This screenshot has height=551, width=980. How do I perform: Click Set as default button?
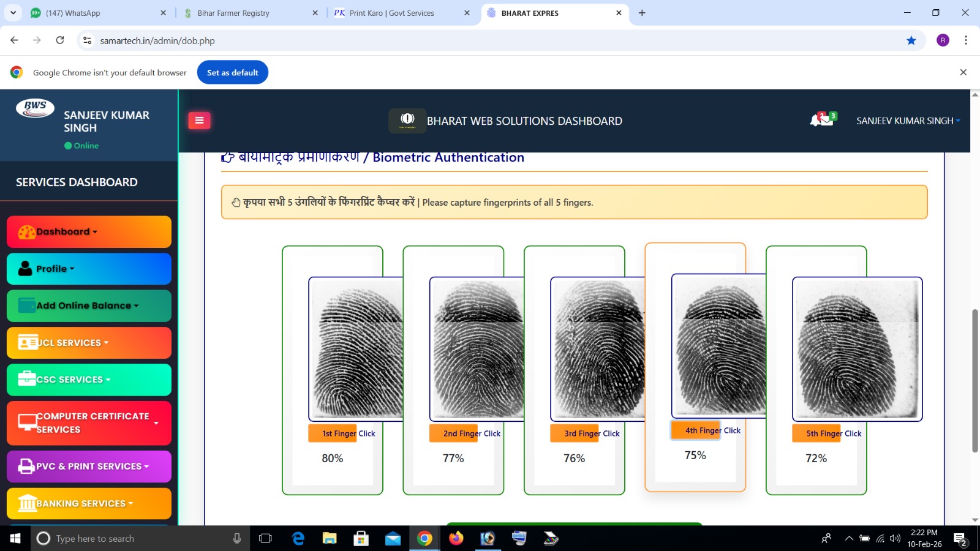pyautogui.click(x=232, y=72)
